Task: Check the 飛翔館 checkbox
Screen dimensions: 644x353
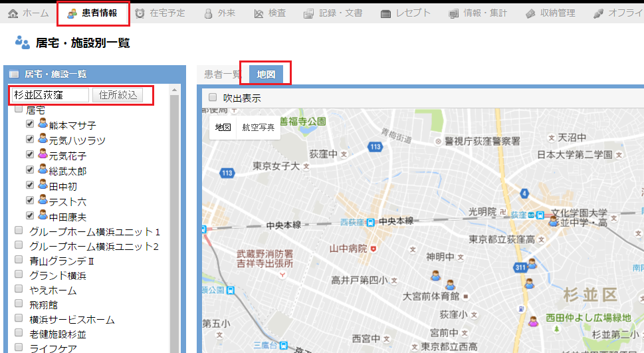Action: 19,303
